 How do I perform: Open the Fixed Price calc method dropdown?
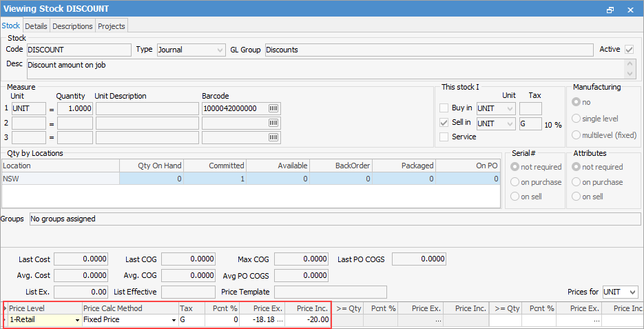pos(173,320)
